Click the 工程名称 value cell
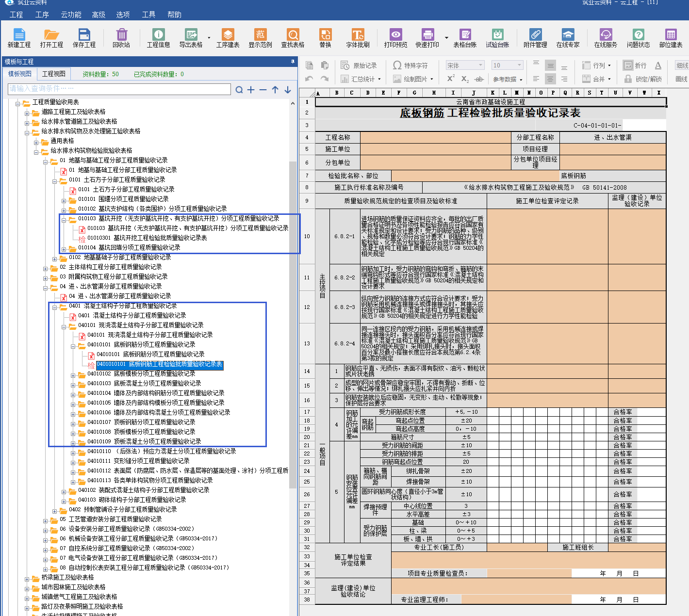This screenshot has width=689, height=616. (436, 137)
